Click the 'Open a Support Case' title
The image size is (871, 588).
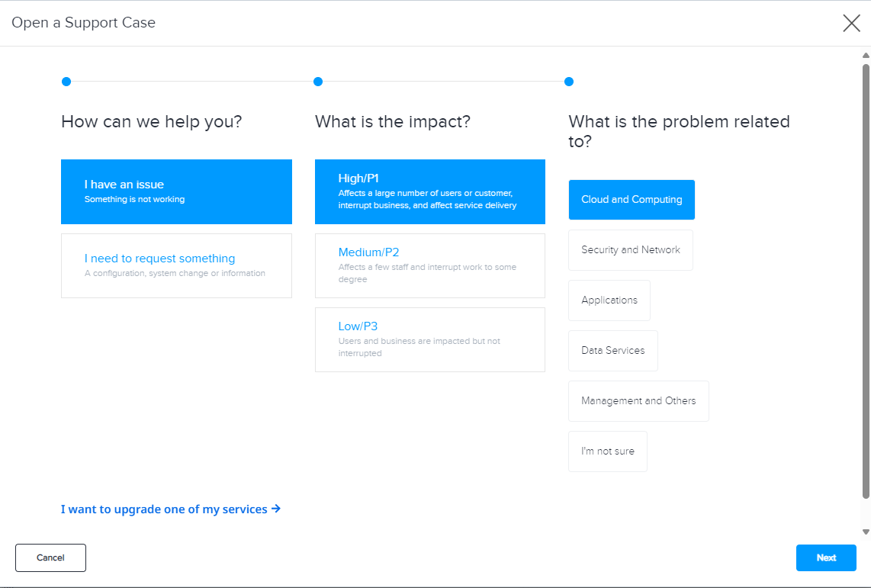83,23
